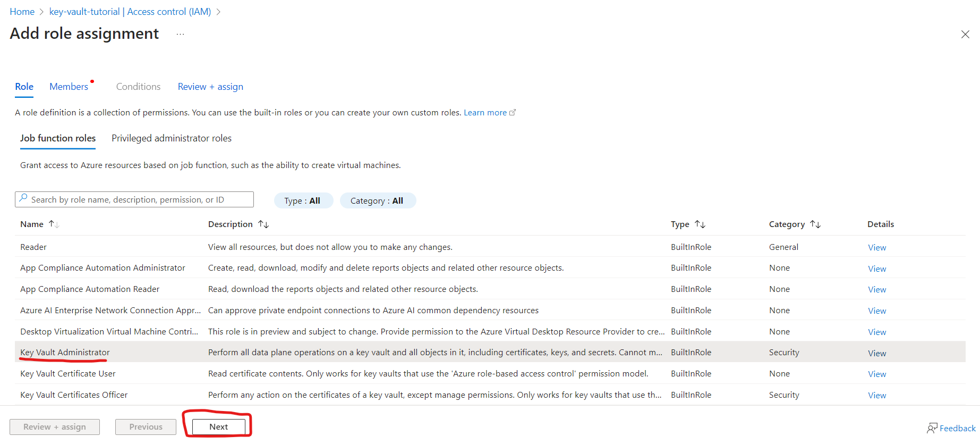This screenshot has height=444, width=980.
Task: Go to the Review + assign tab
Action: tap(210, 87)
